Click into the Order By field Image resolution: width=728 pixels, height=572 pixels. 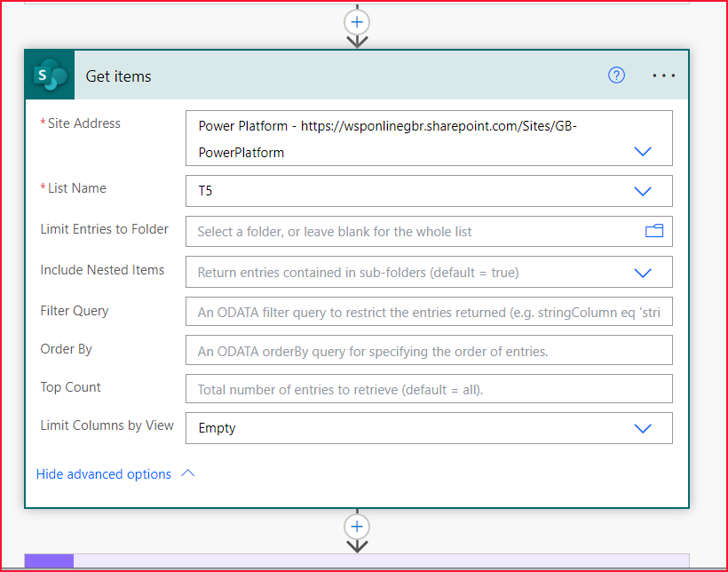pyautogui.click(x=429, y=350)
